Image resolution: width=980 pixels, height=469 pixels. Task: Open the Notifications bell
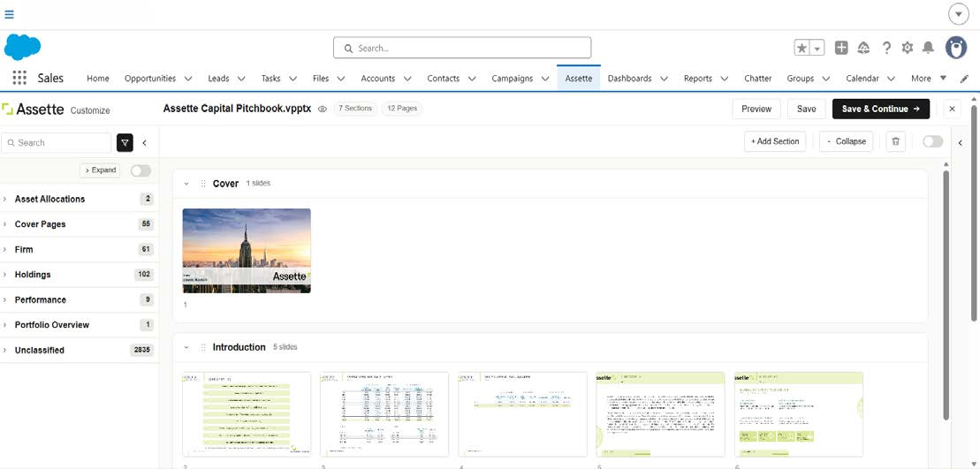click(x=928, y=48)
